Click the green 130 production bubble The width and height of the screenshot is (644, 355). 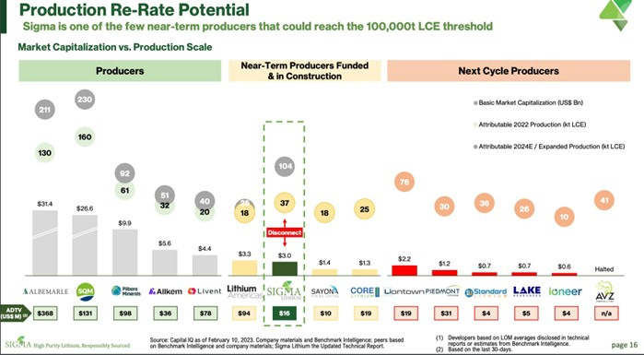pyautogui.click(x=45, y=153)
